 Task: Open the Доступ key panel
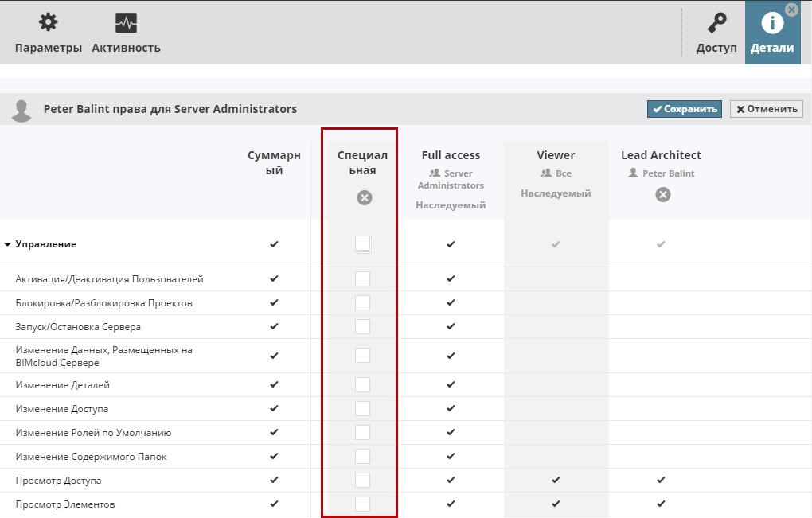pos(716,33)
